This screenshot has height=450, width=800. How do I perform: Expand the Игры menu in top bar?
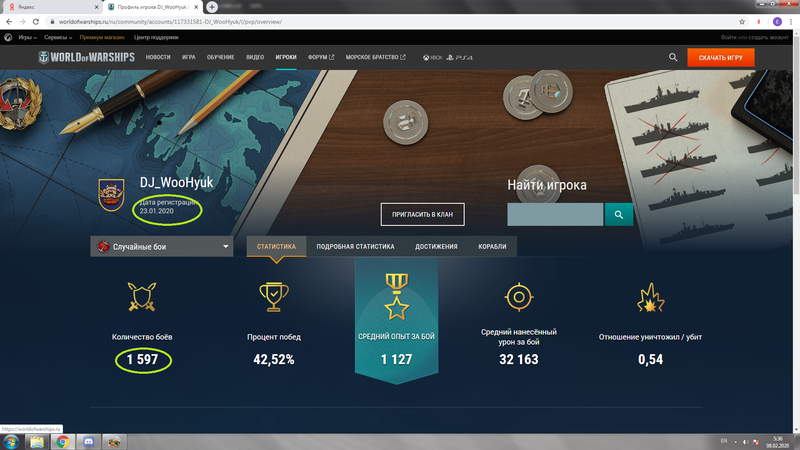[x=27, y=37]
